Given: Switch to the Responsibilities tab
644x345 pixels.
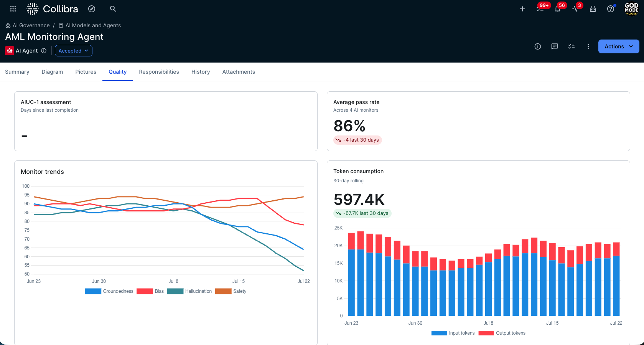Looking at the screenshot, I should coord(159,72).
